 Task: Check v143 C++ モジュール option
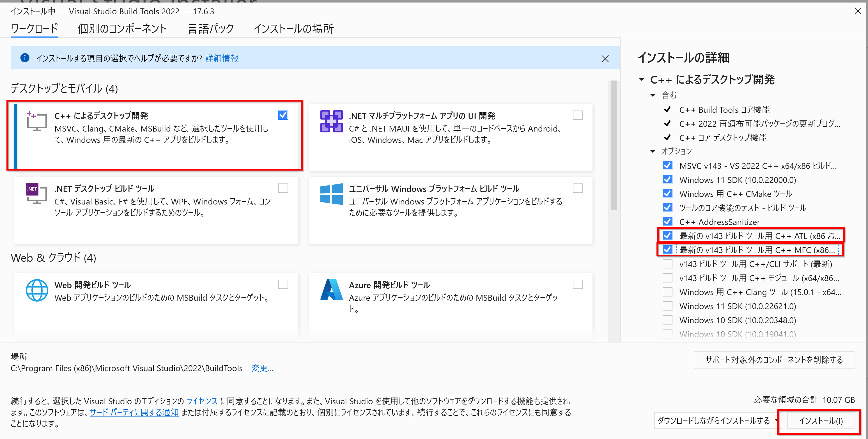click(667, 278)
